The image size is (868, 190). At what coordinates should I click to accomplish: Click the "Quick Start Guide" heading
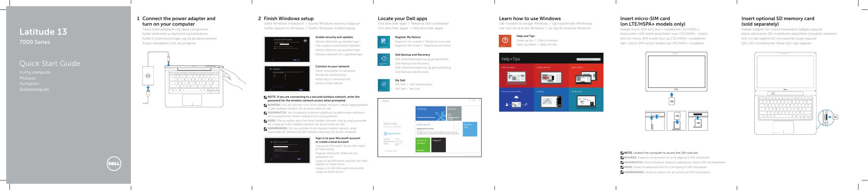pyautogui.click(x=50, y=64)
